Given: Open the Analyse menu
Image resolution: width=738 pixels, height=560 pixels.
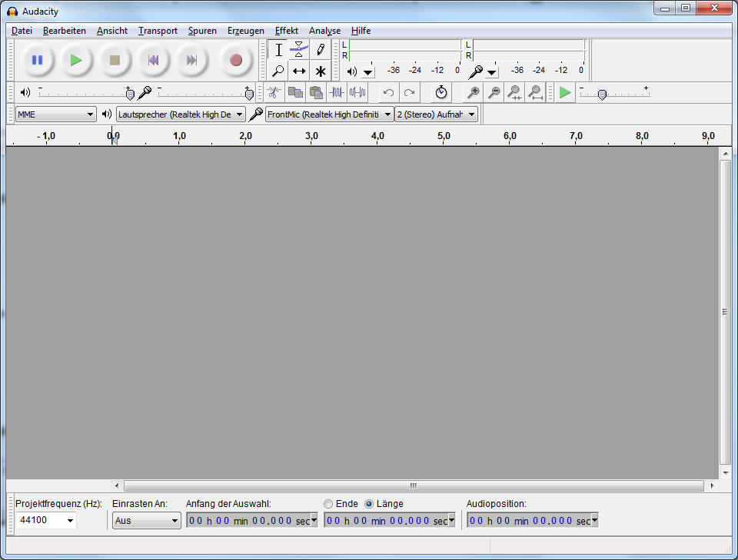Looking at the screenshot, I should click(324, 31).
